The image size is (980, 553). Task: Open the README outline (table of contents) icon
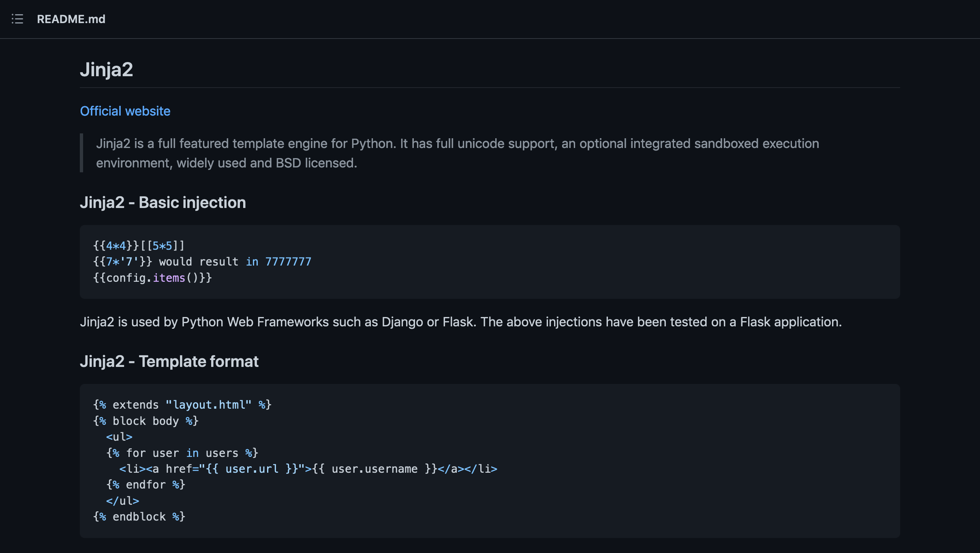pyautogui.click(x=17, y=19)
